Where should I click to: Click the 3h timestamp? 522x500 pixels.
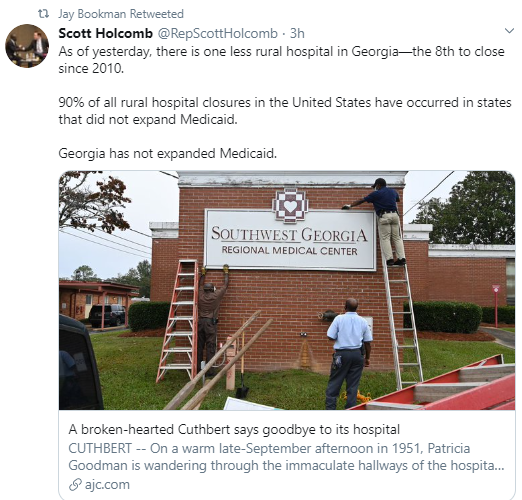tap(297, 33)
